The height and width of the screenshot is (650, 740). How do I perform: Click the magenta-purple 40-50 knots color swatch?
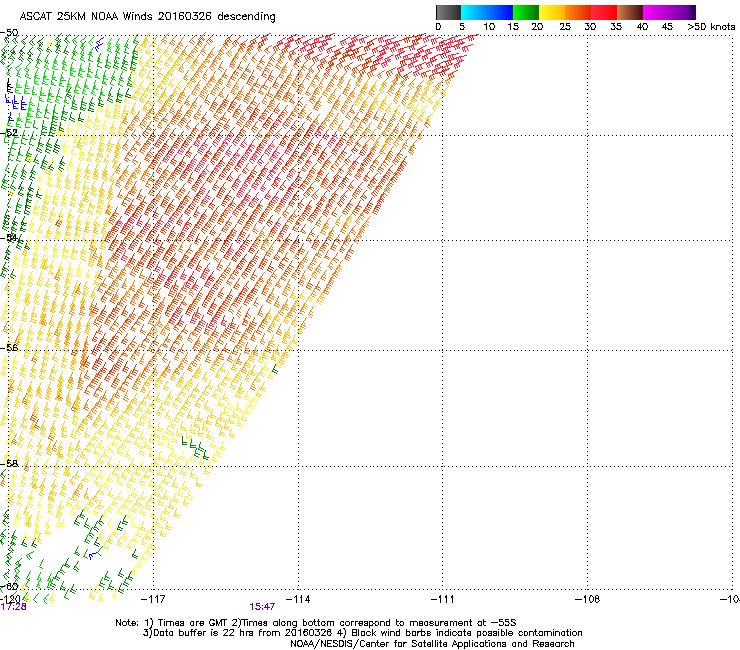669,12
